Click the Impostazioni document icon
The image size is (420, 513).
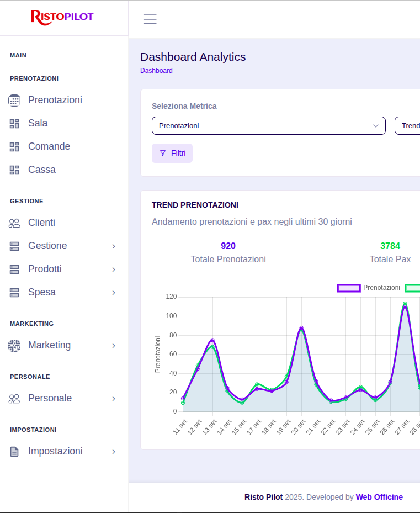click(x=14, y=451)
